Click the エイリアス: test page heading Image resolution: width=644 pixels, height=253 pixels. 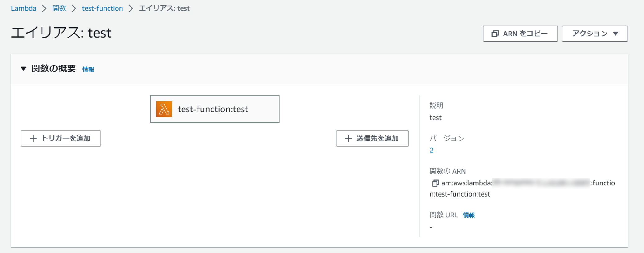(61, 33)
